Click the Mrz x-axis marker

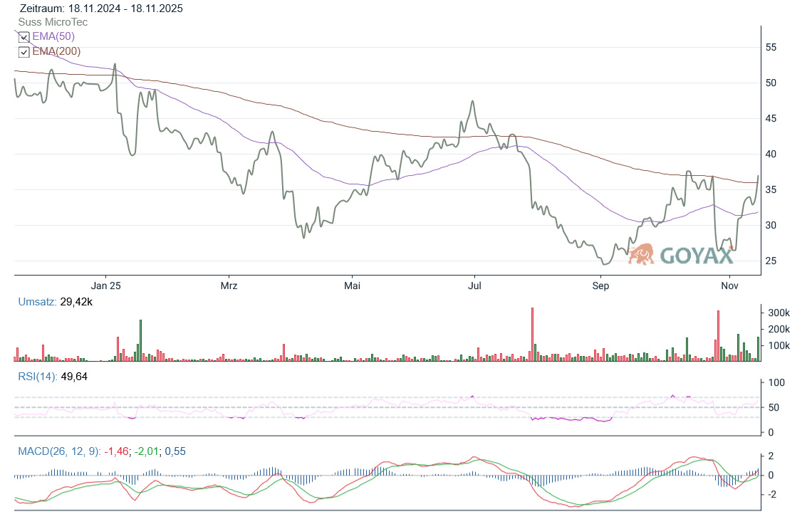(x=229, y=286)
